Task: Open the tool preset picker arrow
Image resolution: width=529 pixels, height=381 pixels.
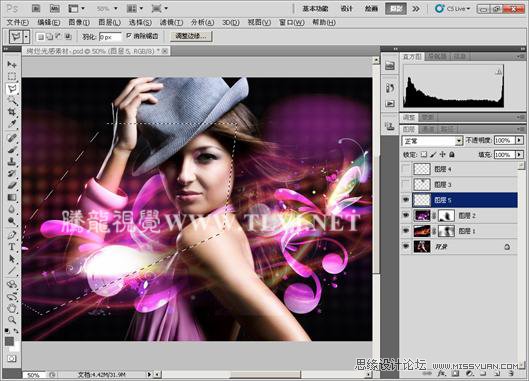Action: tap(26, 36)
